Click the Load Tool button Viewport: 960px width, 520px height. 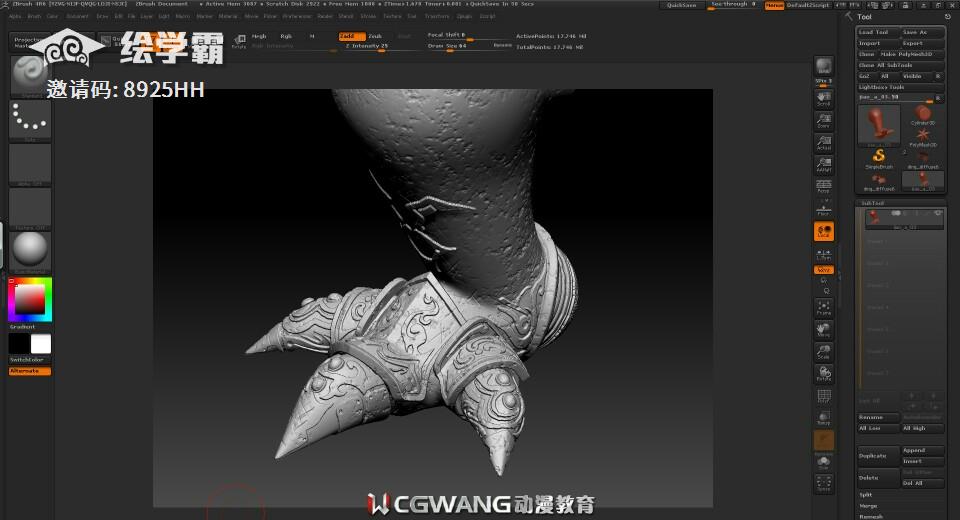point(877,32)
